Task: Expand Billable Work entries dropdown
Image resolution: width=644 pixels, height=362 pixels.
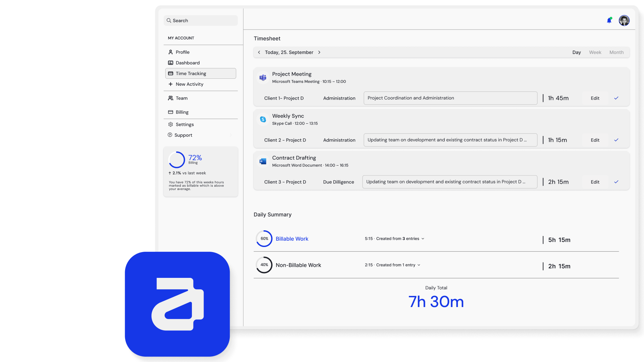Action: coord(423,239)
